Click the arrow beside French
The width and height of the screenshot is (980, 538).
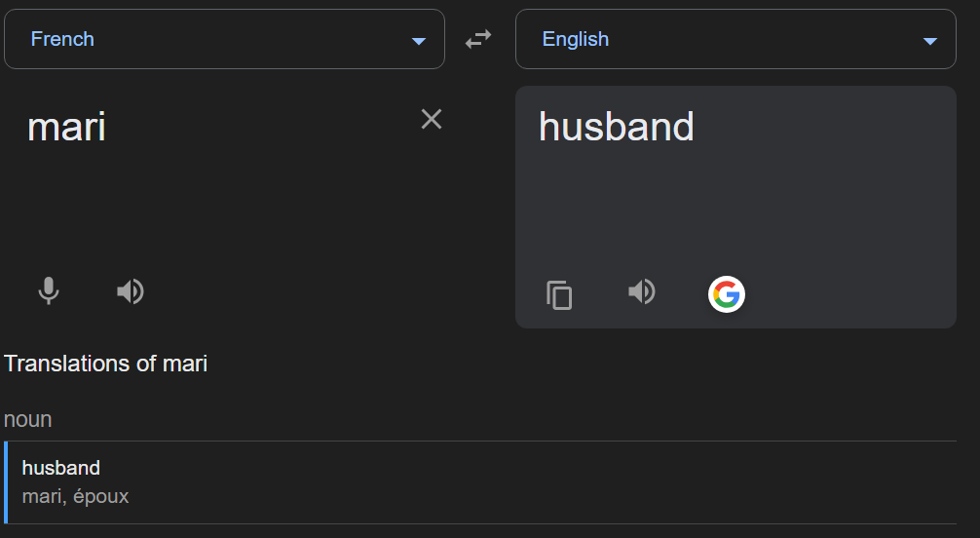419,41
